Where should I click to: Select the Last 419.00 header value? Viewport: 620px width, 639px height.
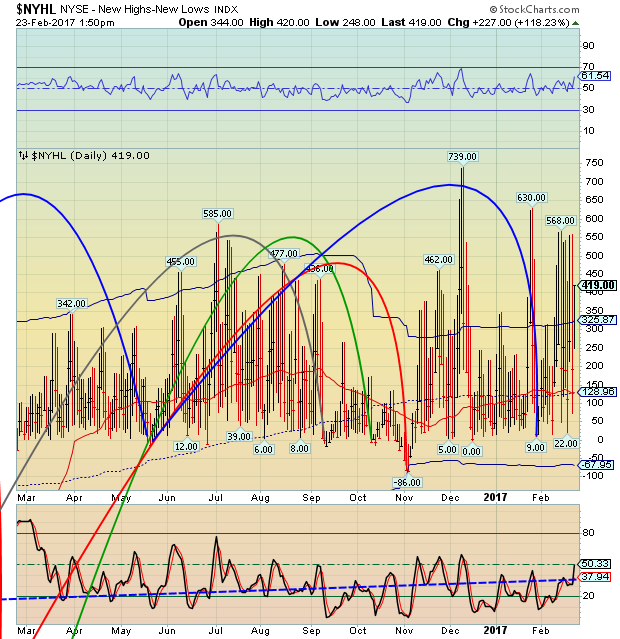[411, 22]
